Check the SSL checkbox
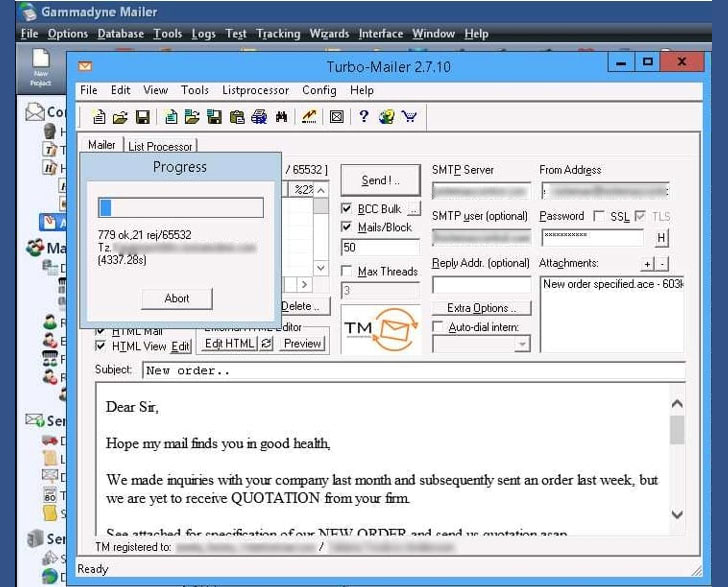Screen dimensions: 728x587 coord(598,216)
